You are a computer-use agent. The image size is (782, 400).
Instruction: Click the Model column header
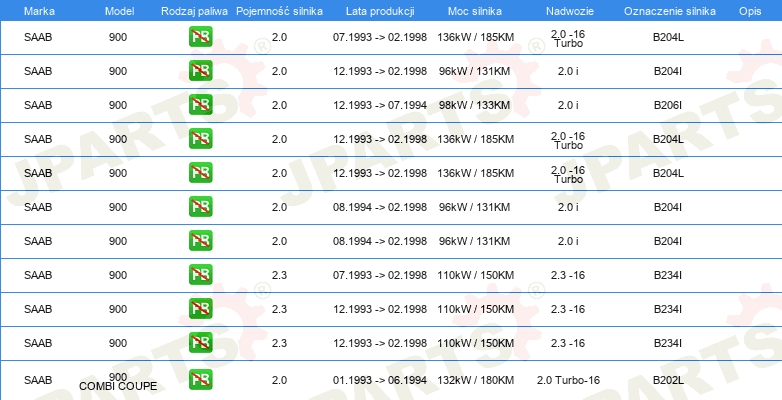(119, 11)
